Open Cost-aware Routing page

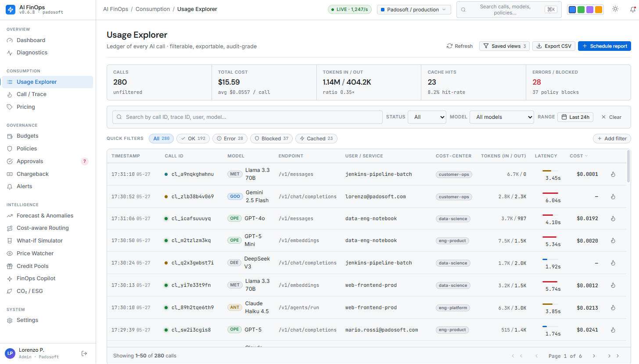[x=47, y=228]
